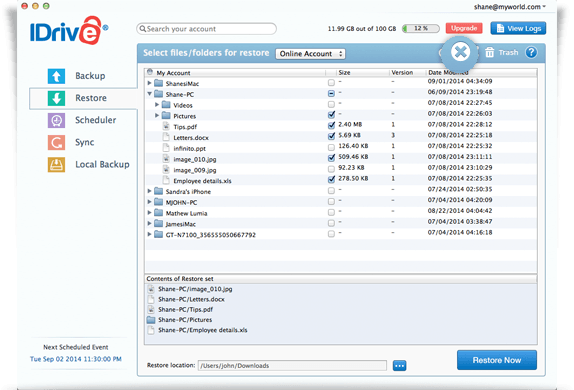Click the yellow Local Backup drive icon
574x390 pixels.
click(56, 164)
